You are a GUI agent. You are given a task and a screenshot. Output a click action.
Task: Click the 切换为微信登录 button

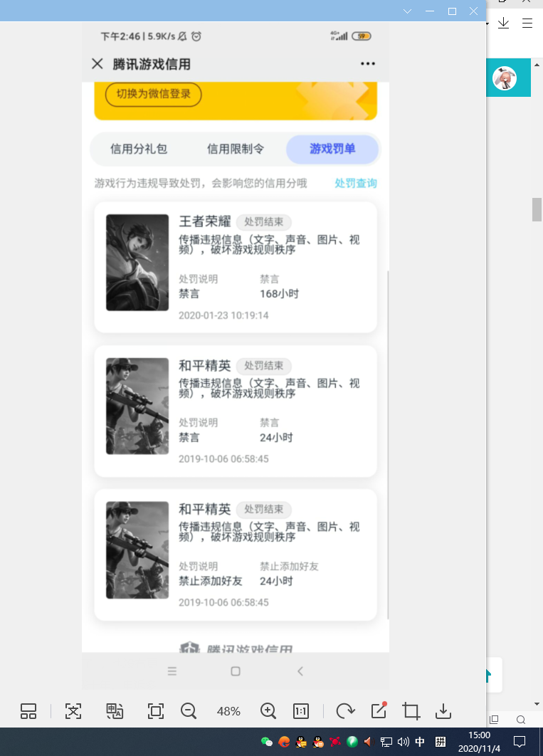pos(153,93)
